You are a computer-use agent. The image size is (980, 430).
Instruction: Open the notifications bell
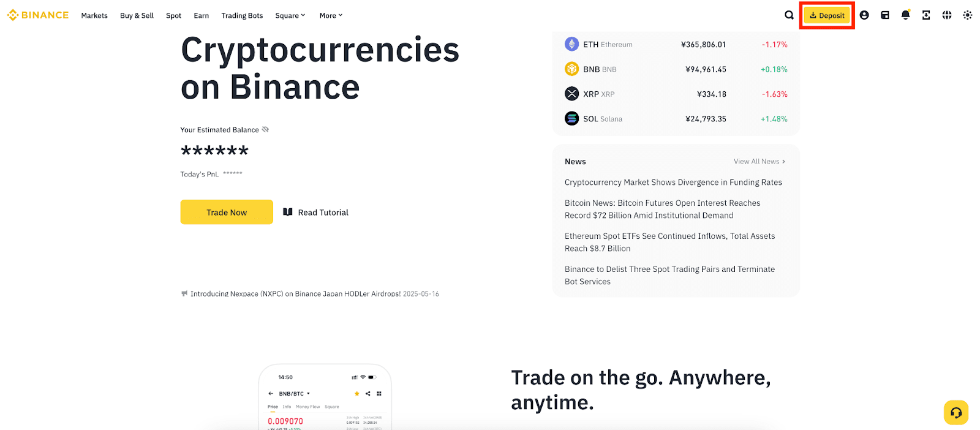click(x=905, y=15)
